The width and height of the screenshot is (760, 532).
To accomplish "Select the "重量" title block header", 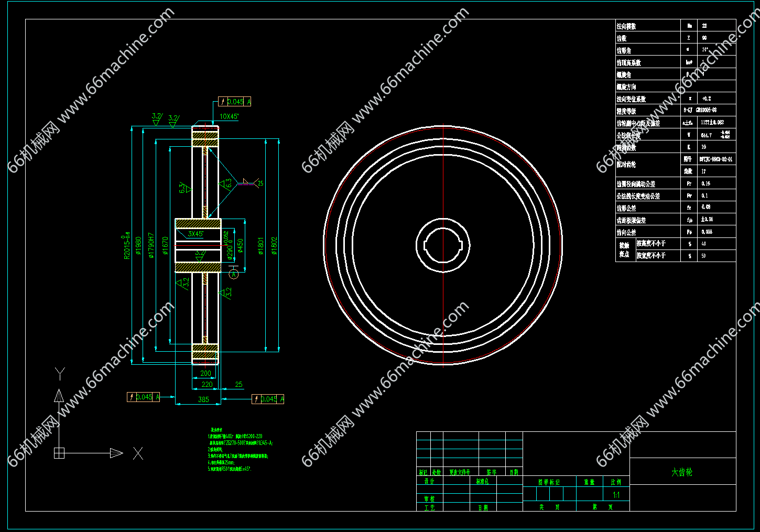I will point(589,482).
